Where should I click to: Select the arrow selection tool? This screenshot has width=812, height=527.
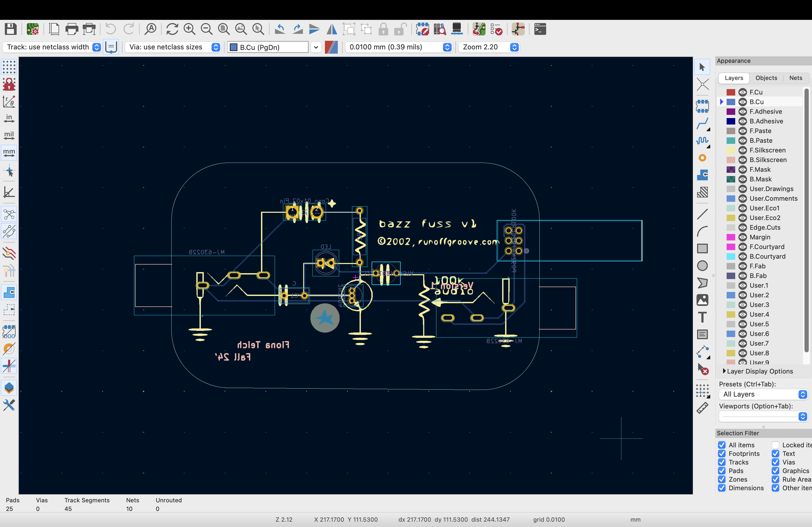pyautogui.click(x=702, y=67)
